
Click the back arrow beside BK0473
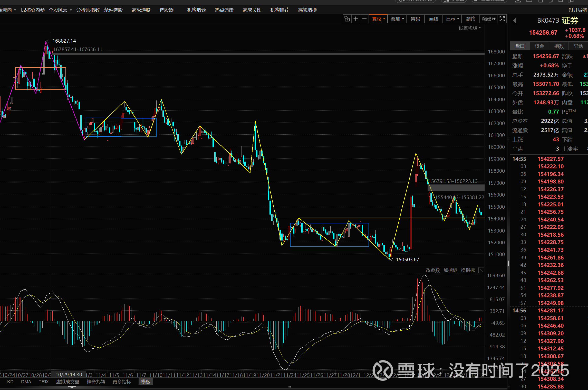click(x=515, y=21)
